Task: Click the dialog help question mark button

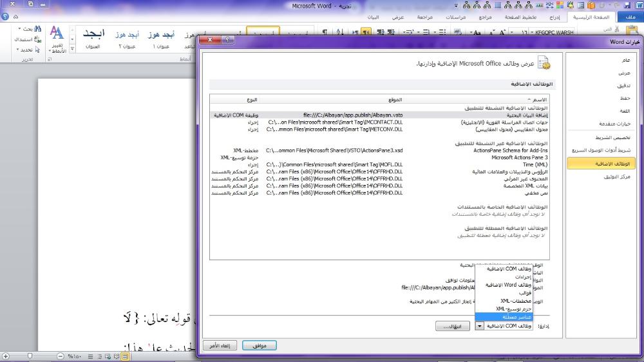Action: coord(227,39)
